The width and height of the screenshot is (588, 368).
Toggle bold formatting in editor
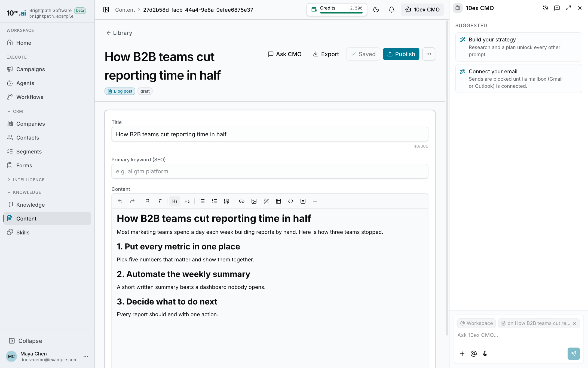coord(147,201)
